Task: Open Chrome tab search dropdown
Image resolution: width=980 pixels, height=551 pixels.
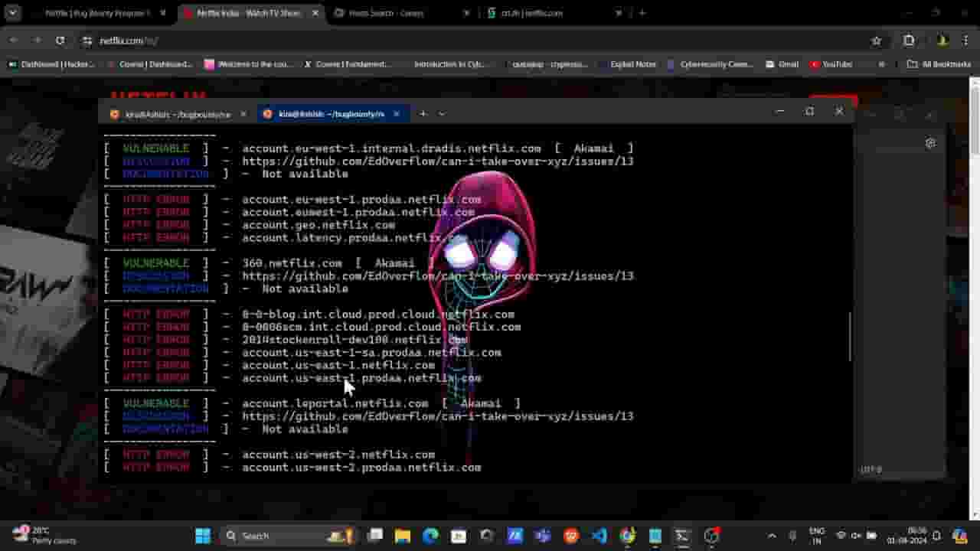Action: click(12, 13)
